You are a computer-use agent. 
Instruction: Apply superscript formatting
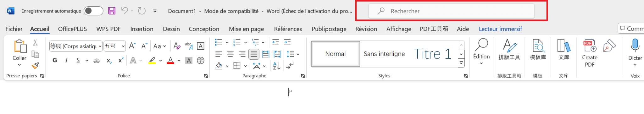pyautogui.click(x=121, y=60)
